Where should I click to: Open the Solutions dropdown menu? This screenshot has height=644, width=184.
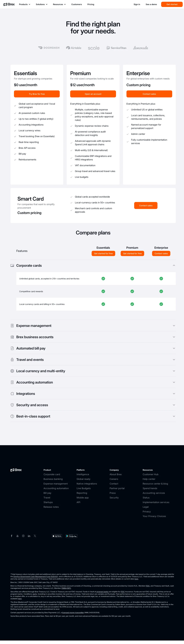click(x=41, y=4)
